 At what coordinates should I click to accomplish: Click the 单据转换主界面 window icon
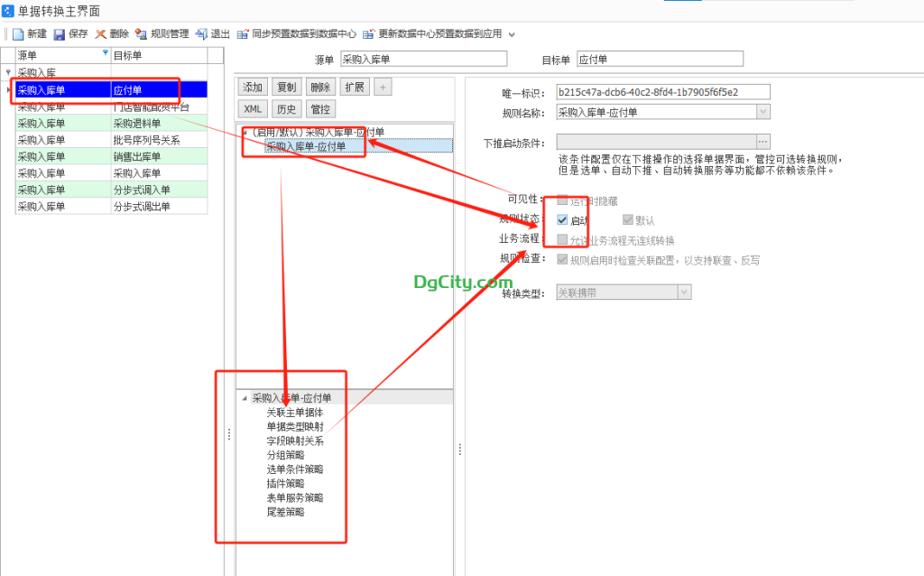[x=7, y=11]
